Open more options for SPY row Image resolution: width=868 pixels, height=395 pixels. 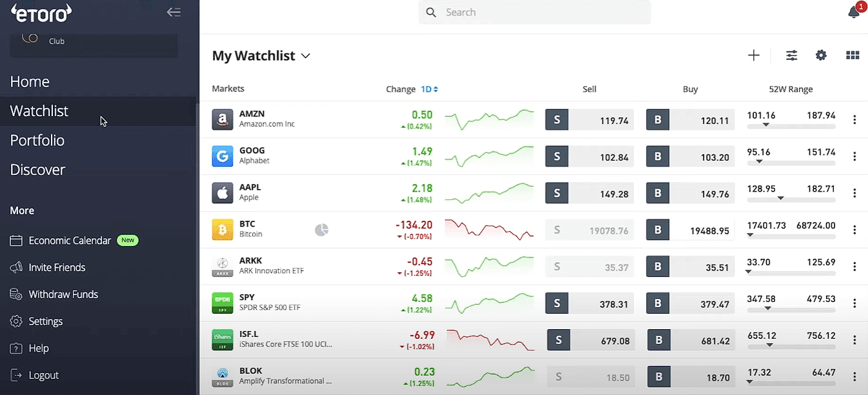click(854, 303)
